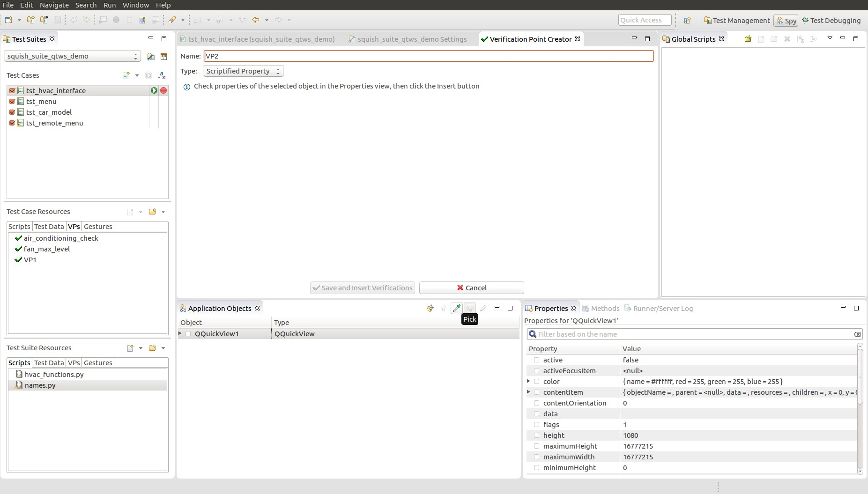Switch to the Spy perspective
868x494 pixels.
pyautogui.click(x=786, y=21)
